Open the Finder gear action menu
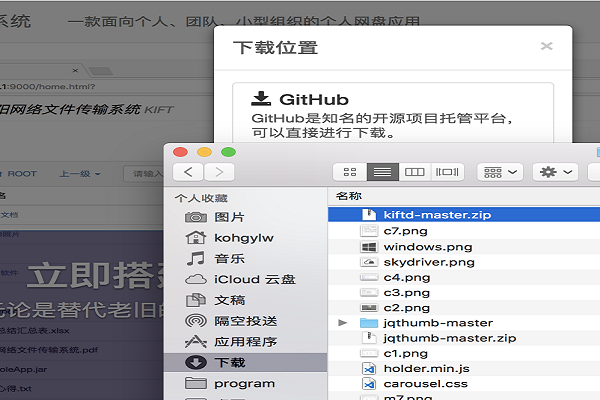The image size is (600, 400). click(556, 172)
